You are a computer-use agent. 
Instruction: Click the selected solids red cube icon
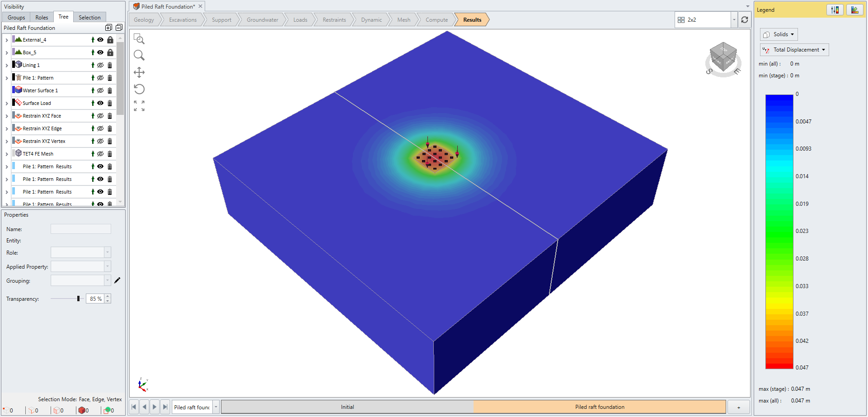point(82,410)
